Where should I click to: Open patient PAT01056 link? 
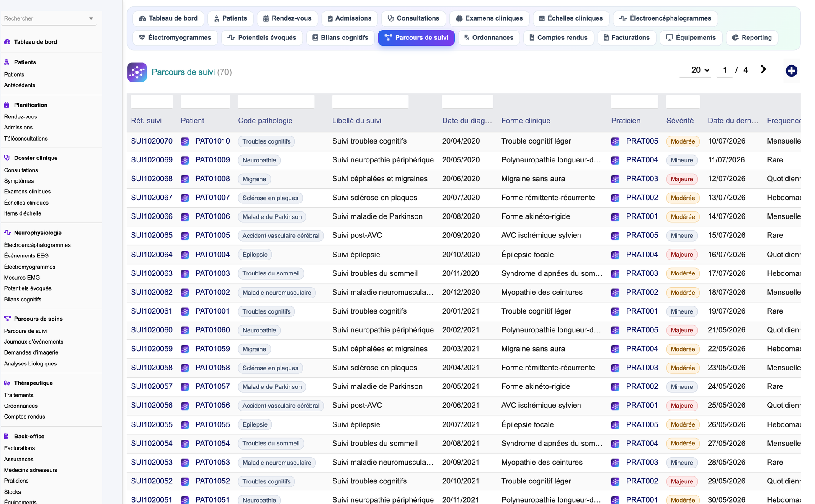[213, 405]
